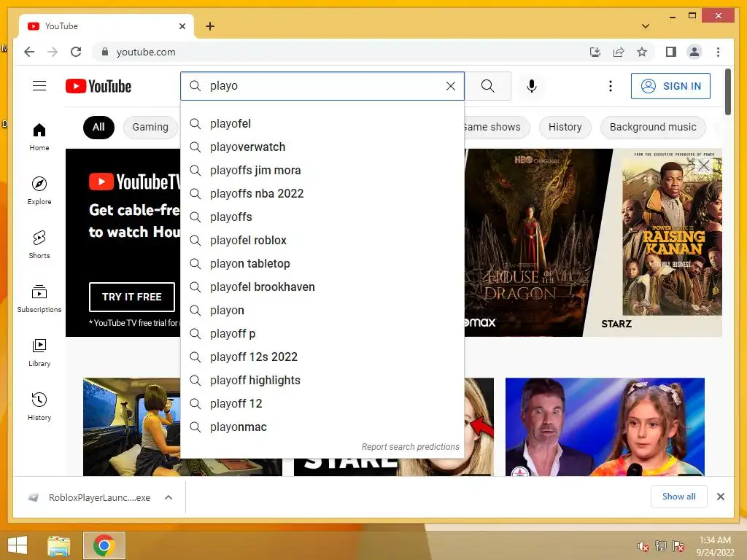Image resolution: width=747 pixels, height=560 pixels.
Task: Pick the 'playoff 12' suggestion
Action: (322, 404)
